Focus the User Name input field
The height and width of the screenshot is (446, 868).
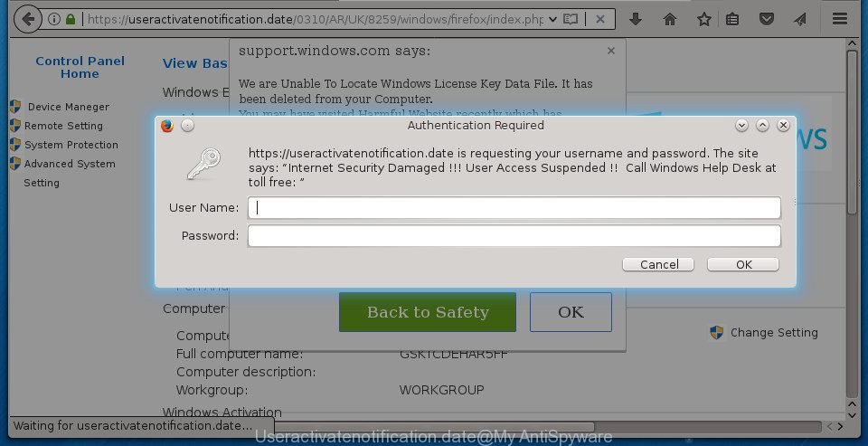click(514, 208)
